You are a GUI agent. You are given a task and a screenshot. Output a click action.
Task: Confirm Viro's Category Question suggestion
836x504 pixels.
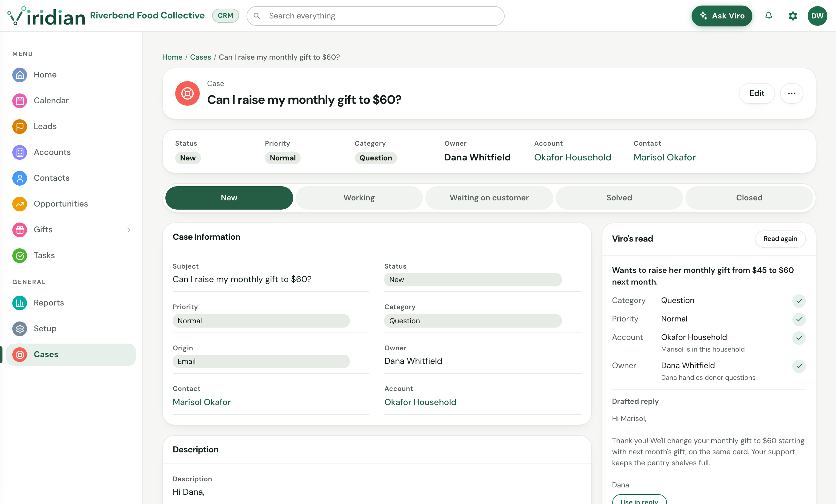tap(799, 301)
